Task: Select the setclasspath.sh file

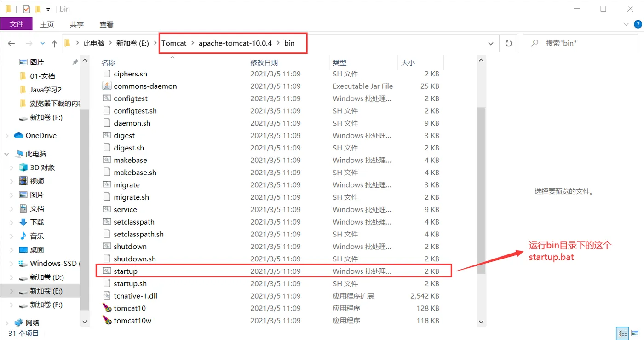Action: click(x=138, y=234)
